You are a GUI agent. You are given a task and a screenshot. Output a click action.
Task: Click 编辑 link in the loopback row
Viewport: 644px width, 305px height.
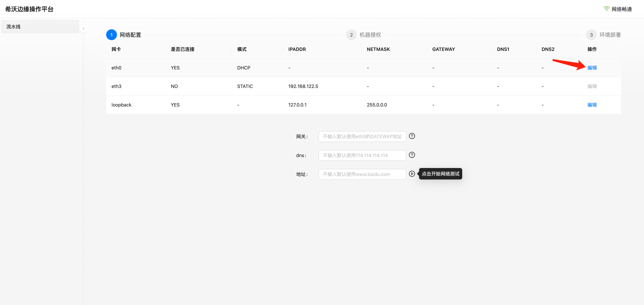coord(592,105)
